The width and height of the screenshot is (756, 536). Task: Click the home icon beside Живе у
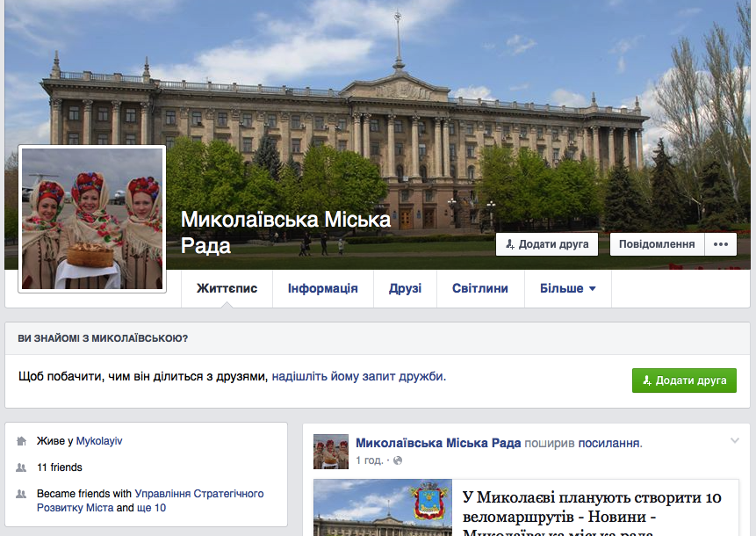(22, 441)
